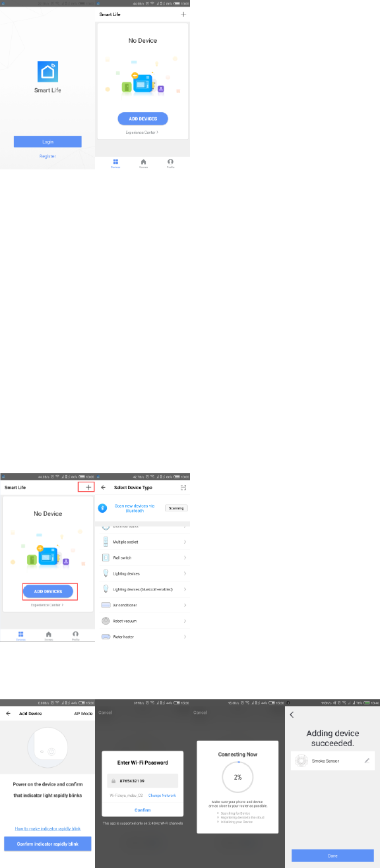Viewport: 380px width, 868px height.
Task: Click ADD DEVICES on screen beside login page
Action: point(142,119)
